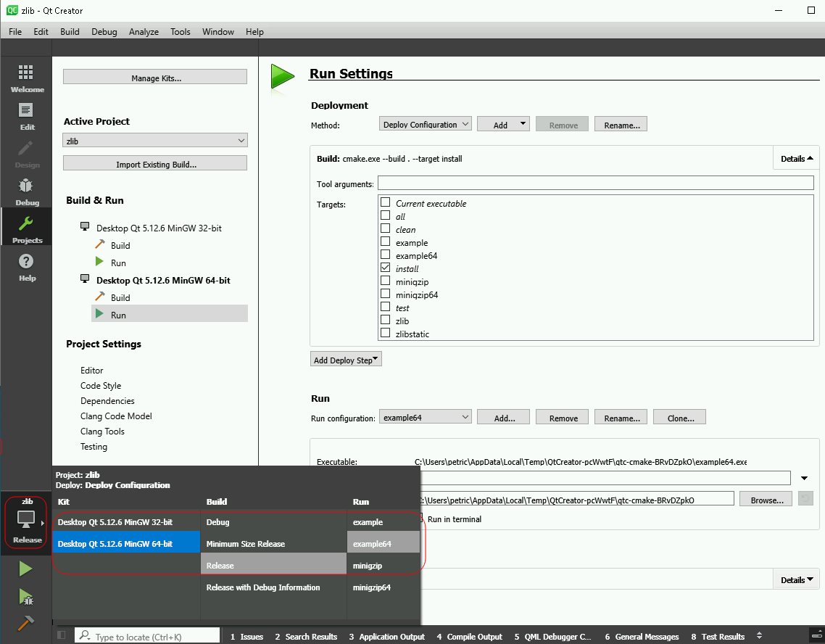Switch to Edit mode
The width and height of the screenshot is (825, 644).
coord(26,117)
